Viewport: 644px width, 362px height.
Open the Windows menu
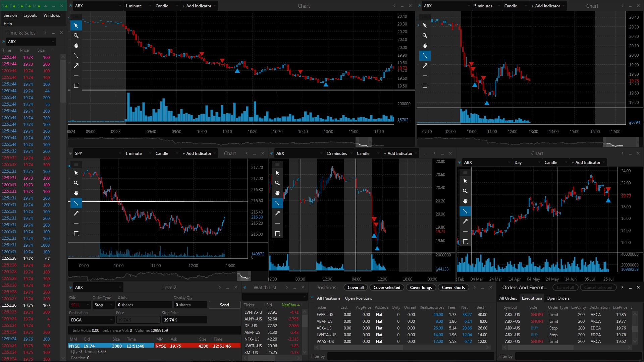52,15
